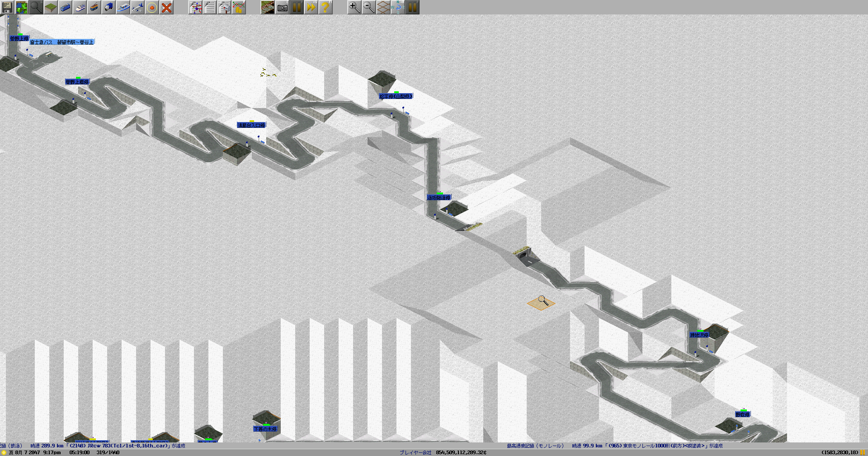Open the railway construction tools
This screenshot has height=456, width=868.
coord(65,7)
